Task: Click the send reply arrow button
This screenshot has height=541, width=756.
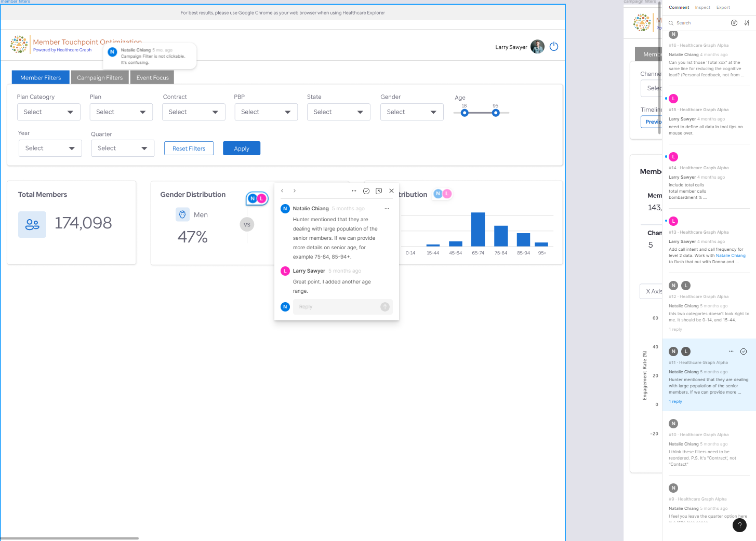Action: [x=385, y=307]
